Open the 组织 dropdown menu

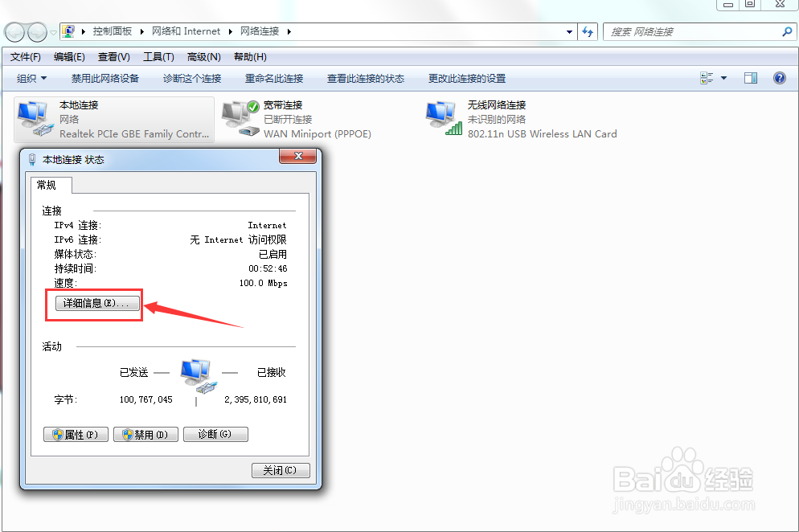click(31, 78)
